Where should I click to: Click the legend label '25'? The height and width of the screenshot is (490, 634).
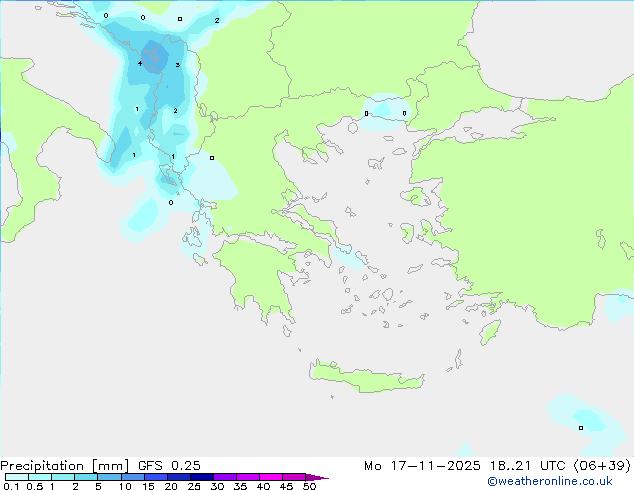click(194, 486)
